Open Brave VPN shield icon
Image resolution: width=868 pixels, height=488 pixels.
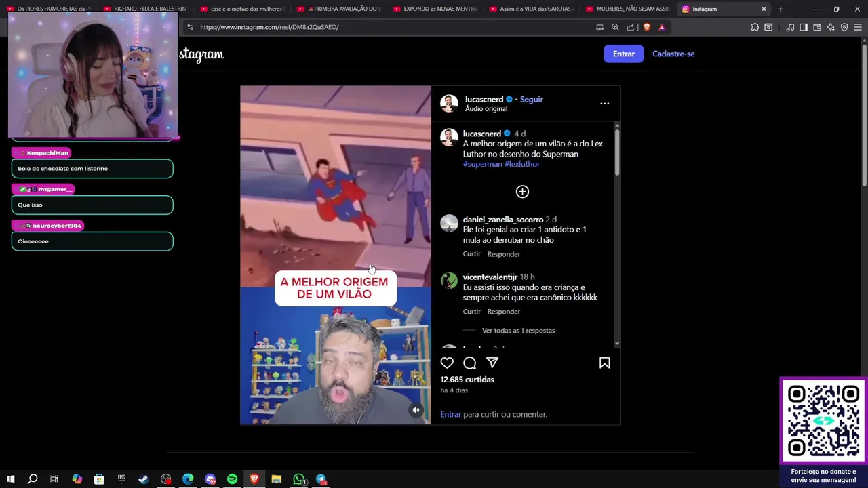(x=844, y=27)
